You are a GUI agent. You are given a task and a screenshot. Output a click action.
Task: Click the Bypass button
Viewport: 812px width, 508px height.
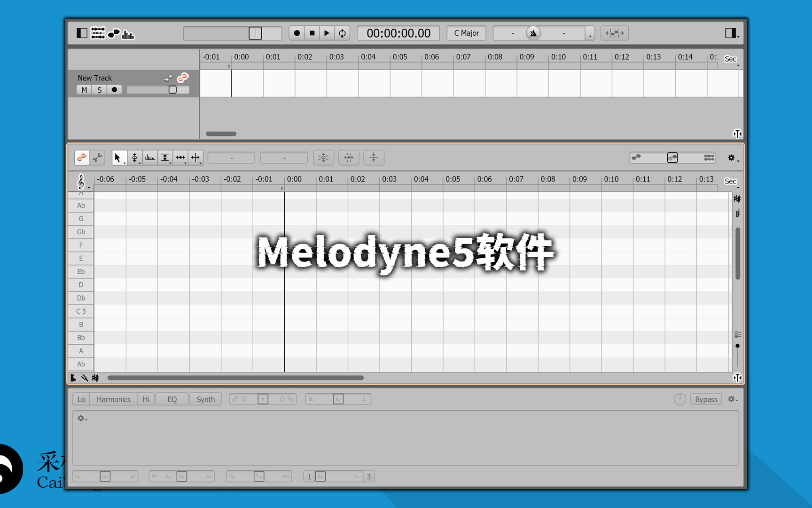pos(706,399)
